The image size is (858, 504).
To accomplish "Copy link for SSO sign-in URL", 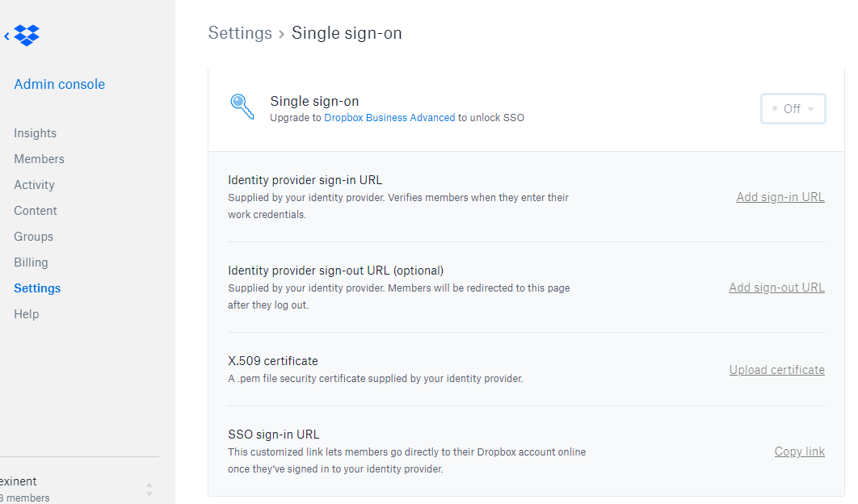I will point(800,451).
